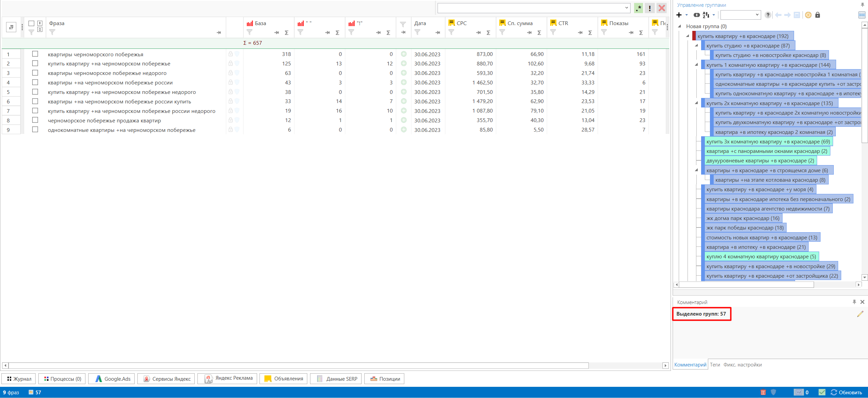Click the orange sync groups icon

click(x=808, y=15)
